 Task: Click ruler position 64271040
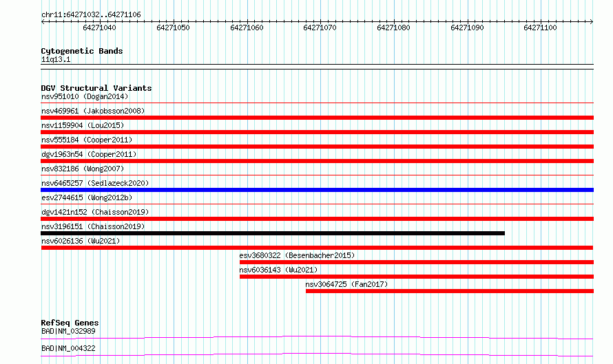[99, 28]
